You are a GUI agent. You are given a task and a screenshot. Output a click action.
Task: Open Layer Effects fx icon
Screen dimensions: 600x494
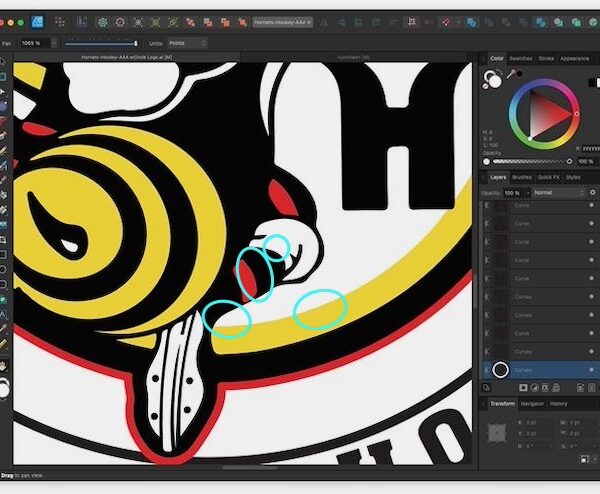click(x=545, y=388)
